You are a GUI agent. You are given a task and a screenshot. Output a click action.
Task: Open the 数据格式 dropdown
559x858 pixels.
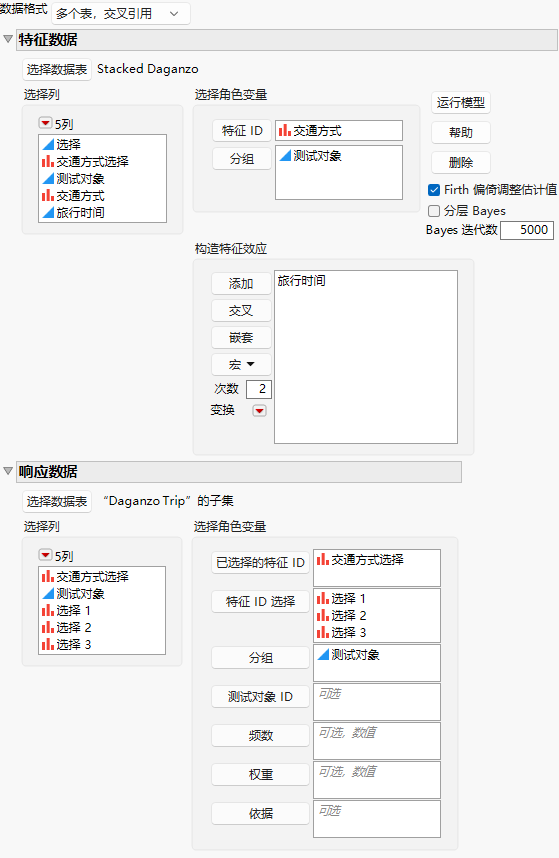121,14
